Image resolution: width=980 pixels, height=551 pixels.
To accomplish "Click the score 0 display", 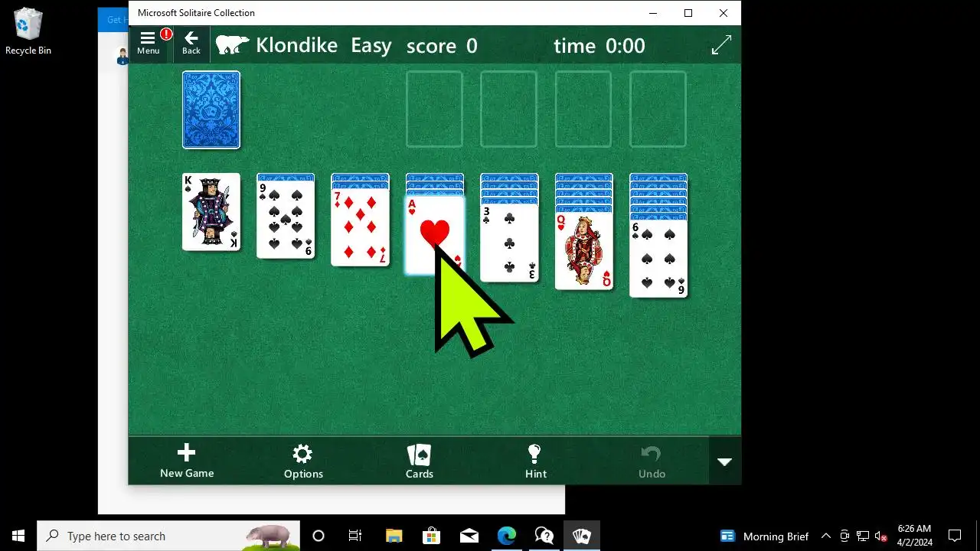I will pos(442,46).
